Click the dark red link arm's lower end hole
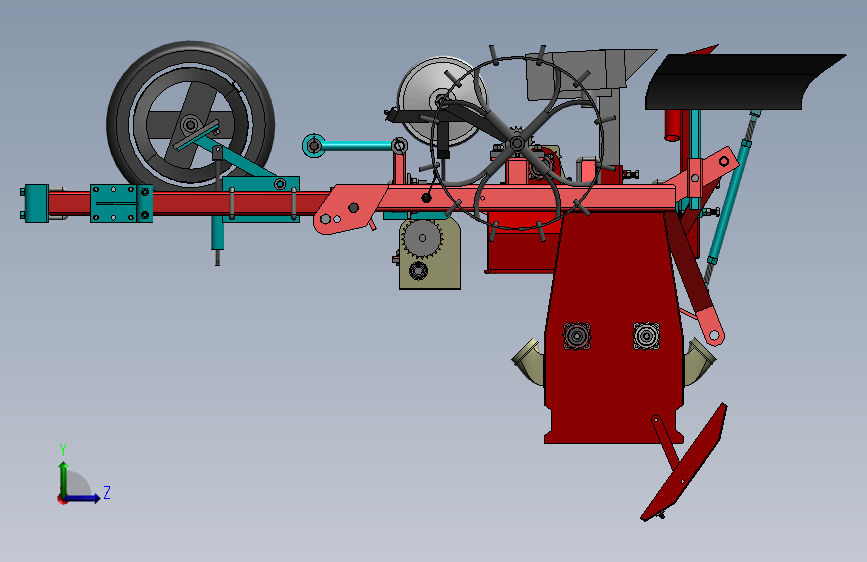 [x=714, y=335]
